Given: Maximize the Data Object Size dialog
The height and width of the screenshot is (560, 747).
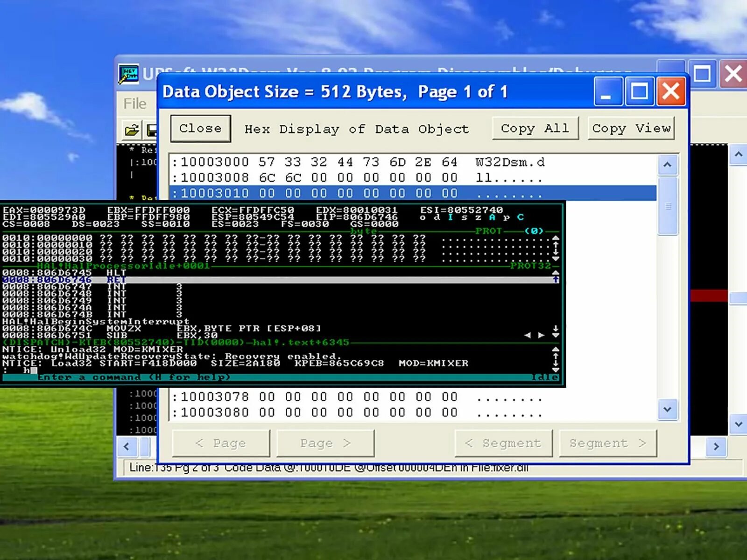Looking at the screenshot, I should pyautogui.click(x=639, y=91).
